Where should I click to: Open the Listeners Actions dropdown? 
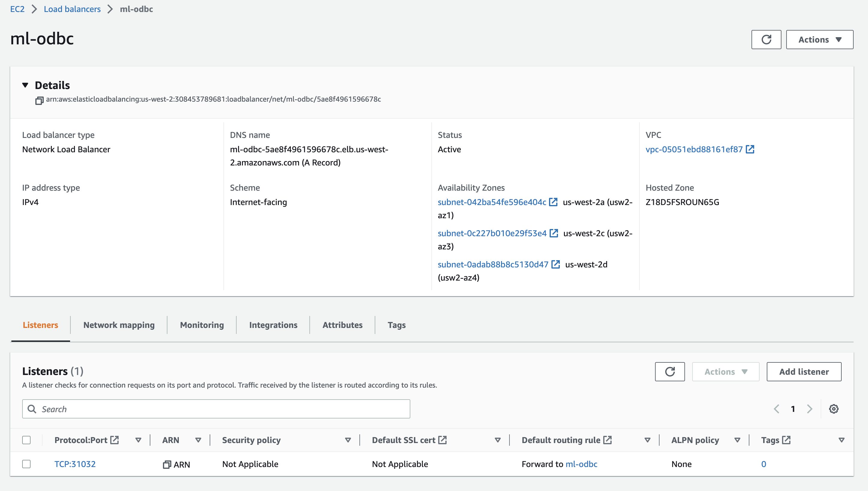click(x=725, y=372)
